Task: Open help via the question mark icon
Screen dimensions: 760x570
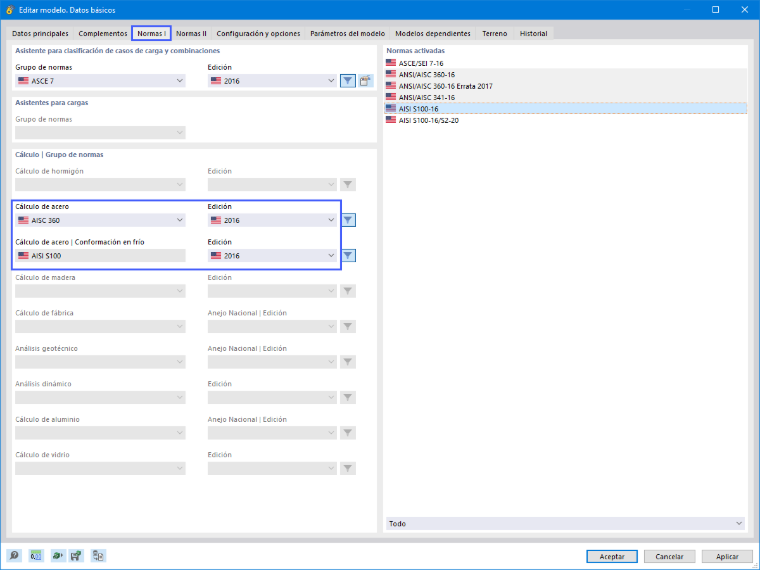Action: pos(14,555)
